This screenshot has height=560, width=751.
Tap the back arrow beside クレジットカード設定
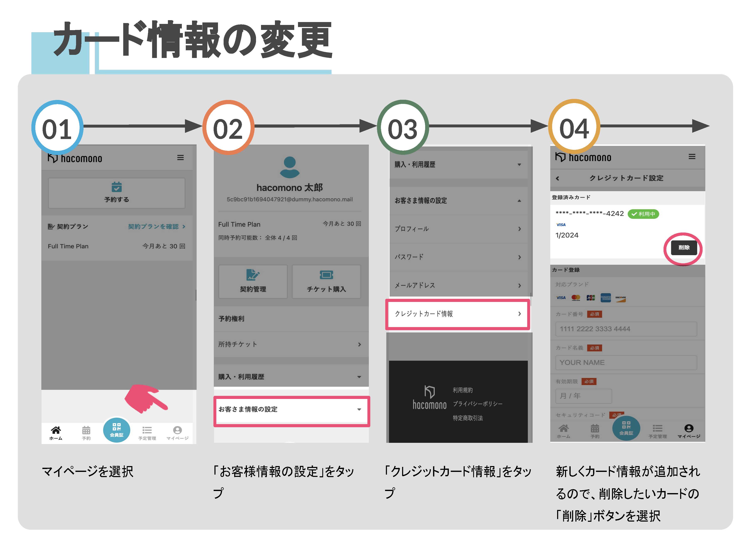tap(558, 178)
